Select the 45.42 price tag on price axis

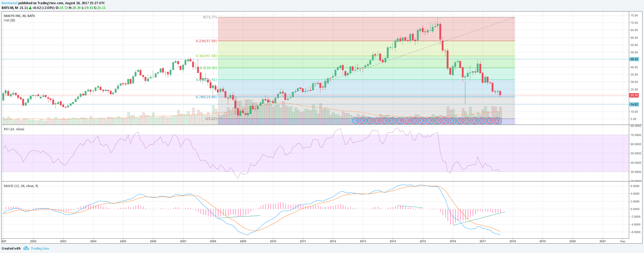click(634, 59)
